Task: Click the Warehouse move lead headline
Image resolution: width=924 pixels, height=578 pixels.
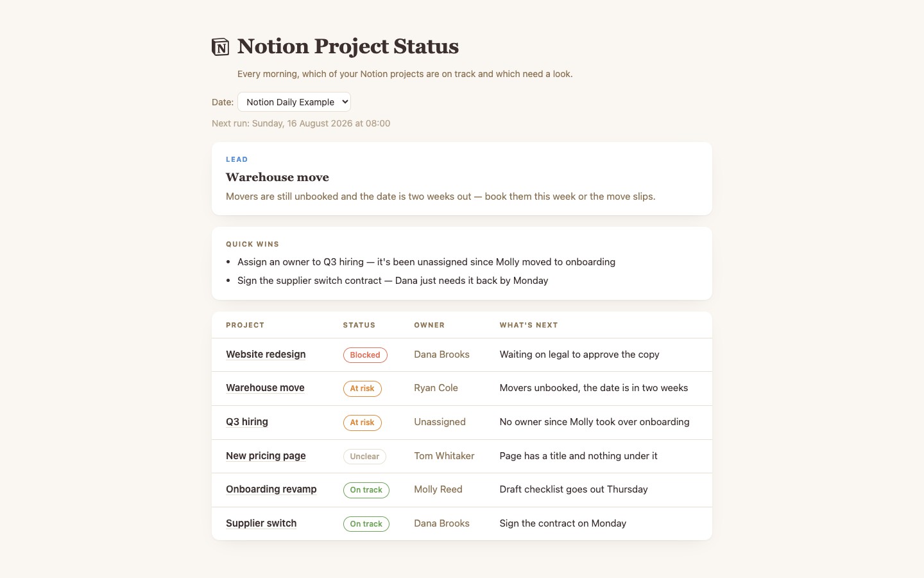Action: (x=277, y=177)
